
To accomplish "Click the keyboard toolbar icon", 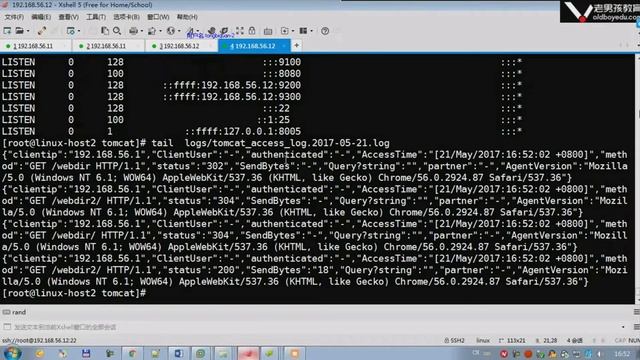I will (268, 31).
